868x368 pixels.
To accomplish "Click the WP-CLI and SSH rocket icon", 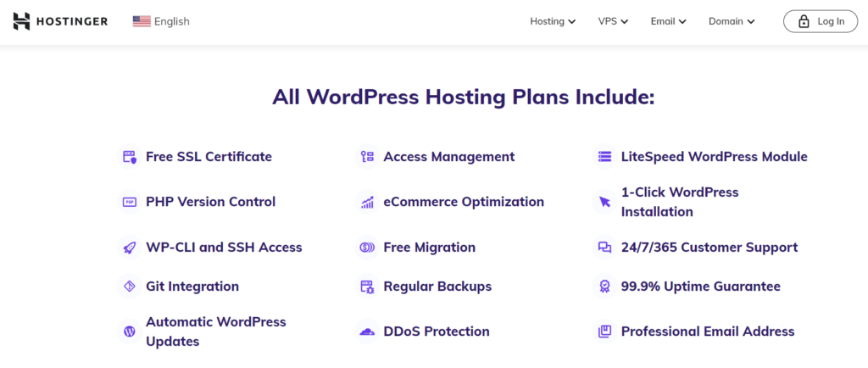I will tap(130, 248).
